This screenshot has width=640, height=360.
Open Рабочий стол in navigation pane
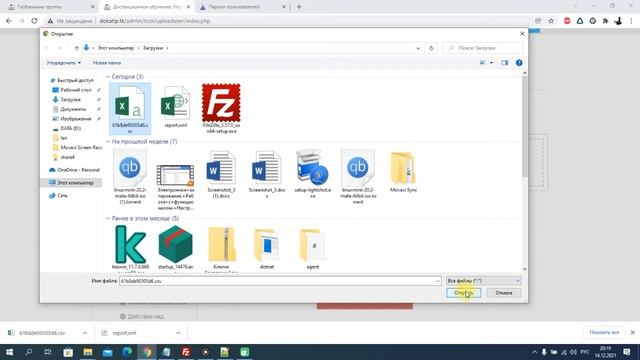(76, 90)
